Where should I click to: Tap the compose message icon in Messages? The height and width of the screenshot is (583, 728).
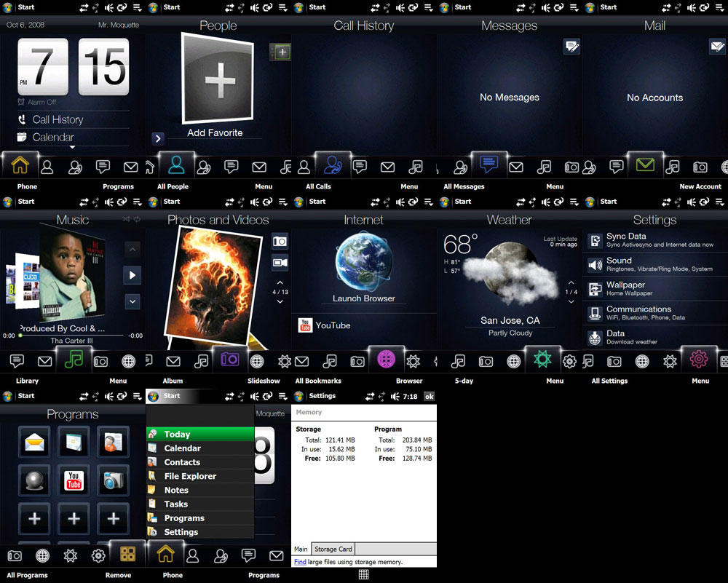pyautogui.click(x=571, y=47)
